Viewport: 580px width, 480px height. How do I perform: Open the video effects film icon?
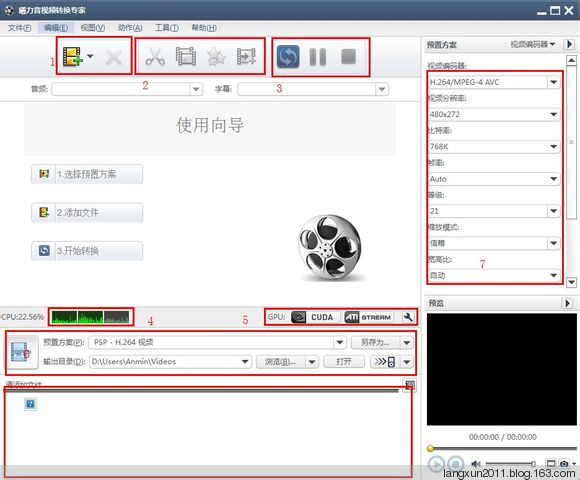click(x=186, y=57)
